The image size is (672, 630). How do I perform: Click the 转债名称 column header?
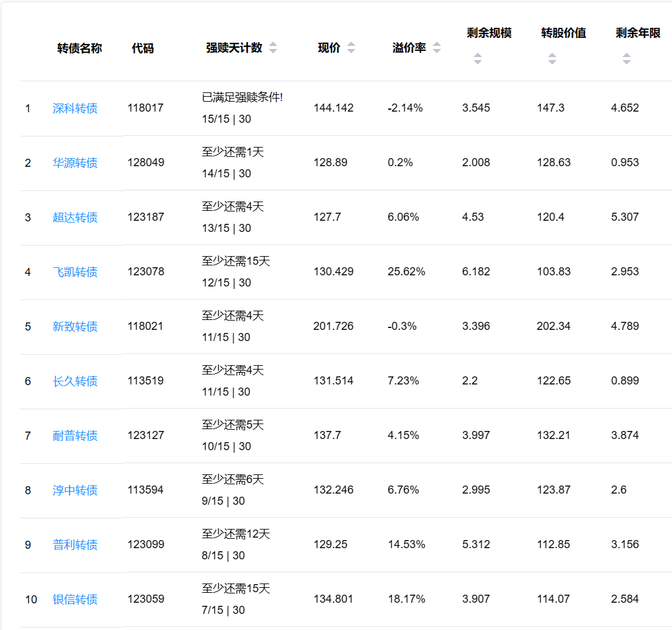pyautogui.click(x=79, y=48)
